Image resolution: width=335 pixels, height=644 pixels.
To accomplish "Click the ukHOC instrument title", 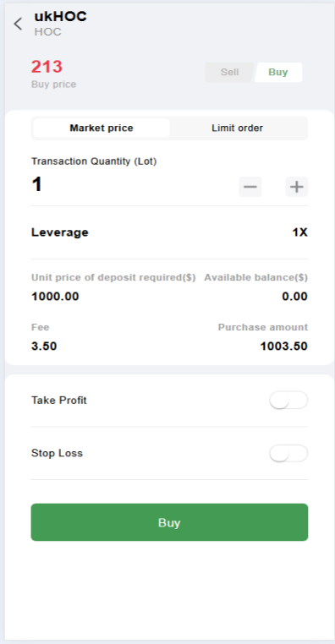I will [x=60, y=16].
